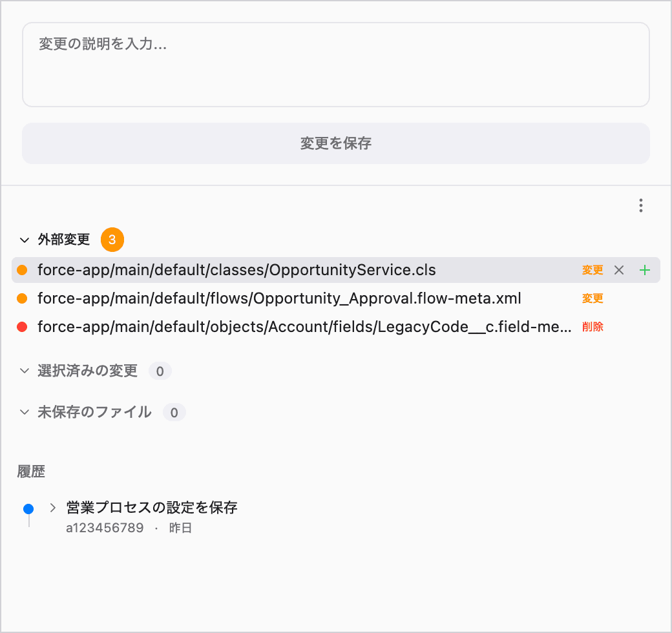This screenshot has height=633, width=672.
Task: Select the LegacyCode__c field file row
Action: [x=335, y=327]
